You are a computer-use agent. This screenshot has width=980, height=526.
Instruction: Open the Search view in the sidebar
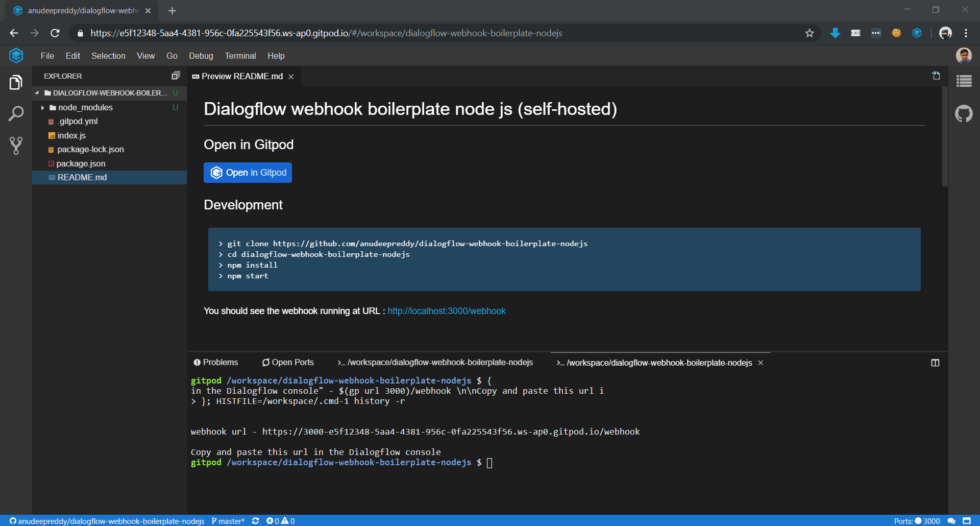click(16, 113)
